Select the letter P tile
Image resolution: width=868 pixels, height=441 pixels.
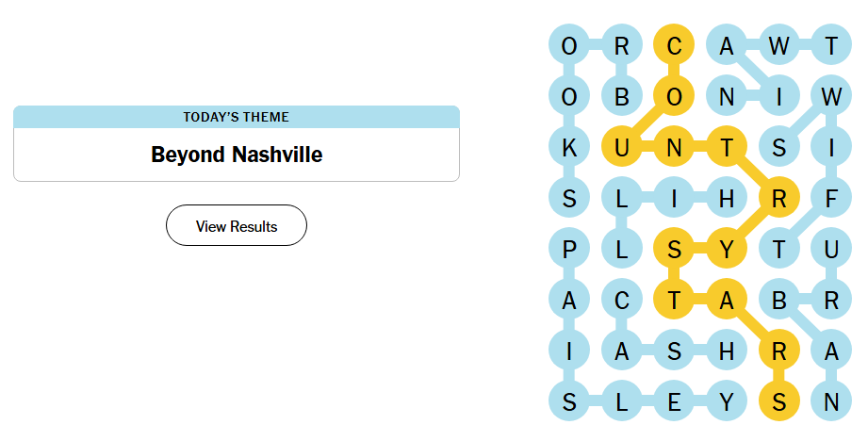tap(569, 249)
